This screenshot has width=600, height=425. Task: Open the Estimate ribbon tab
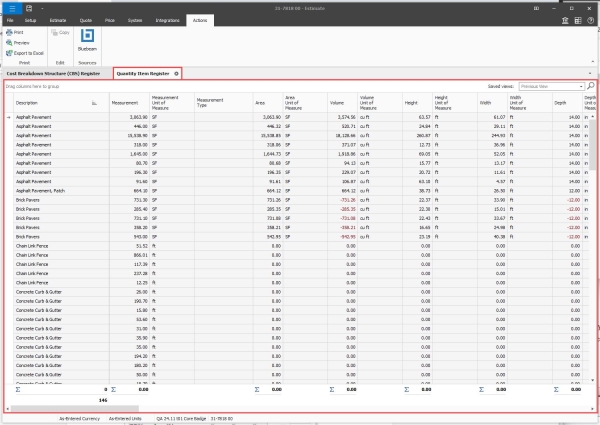pos(59,19)
